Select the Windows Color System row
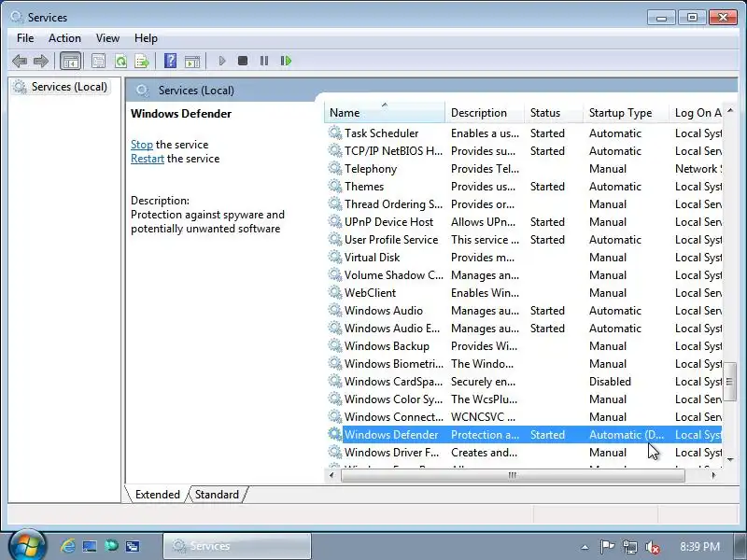Screen dimensions: 747x560 [524, 399]
